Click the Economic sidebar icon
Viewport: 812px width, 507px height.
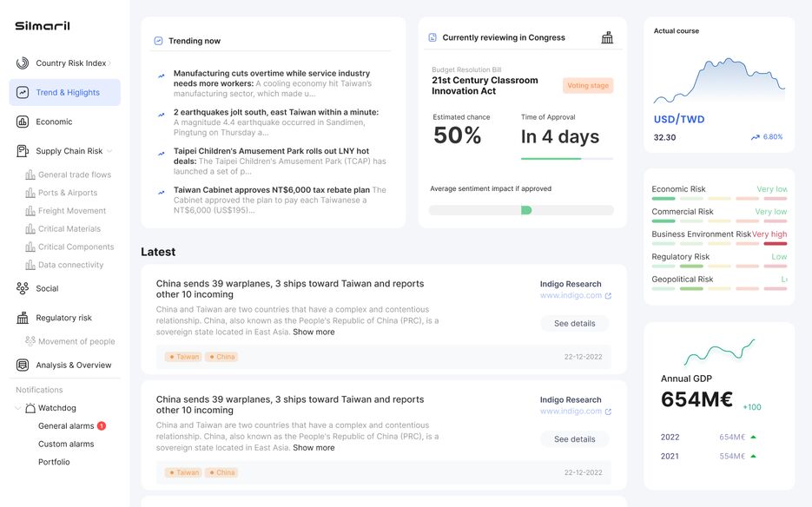[23, 122]
